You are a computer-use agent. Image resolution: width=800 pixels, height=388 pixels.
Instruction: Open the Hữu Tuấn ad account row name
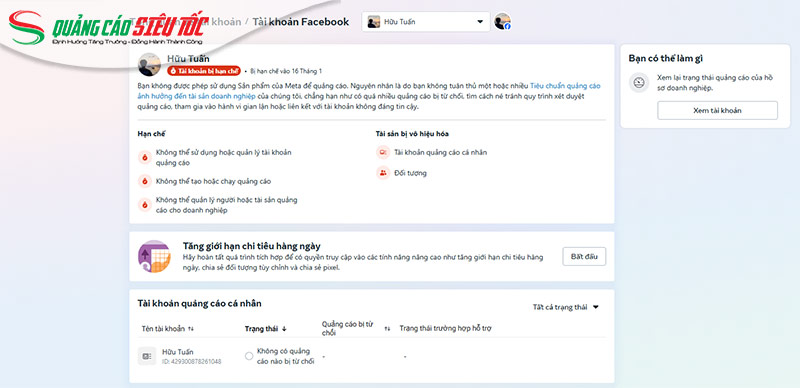pyautogui.click(x=178, y=352)
